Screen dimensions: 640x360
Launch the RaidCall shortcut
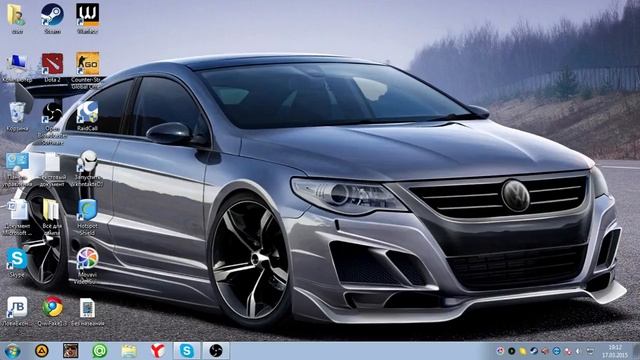pos(87,113)
